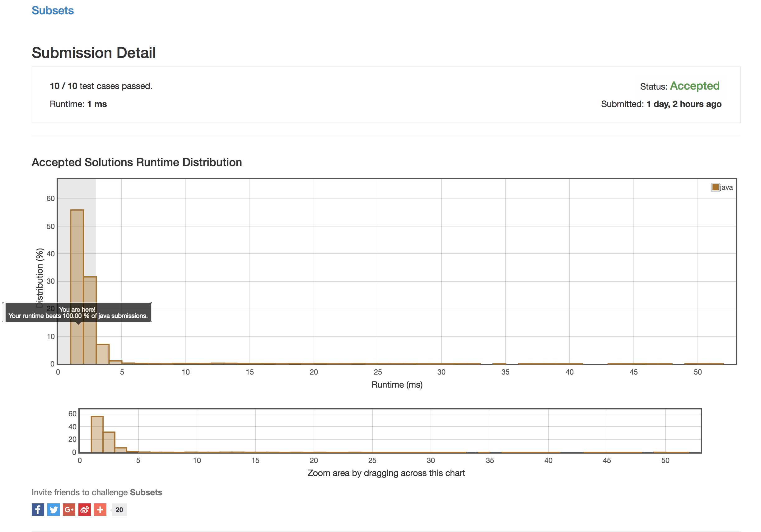761x532 pixels.
Task: Share on Weibo icon
Action: pos(85,510)
